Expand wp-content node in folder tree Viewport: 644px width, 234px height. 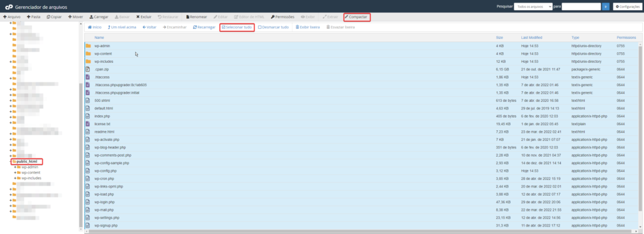pyautogui.click(x=15, y=172)
